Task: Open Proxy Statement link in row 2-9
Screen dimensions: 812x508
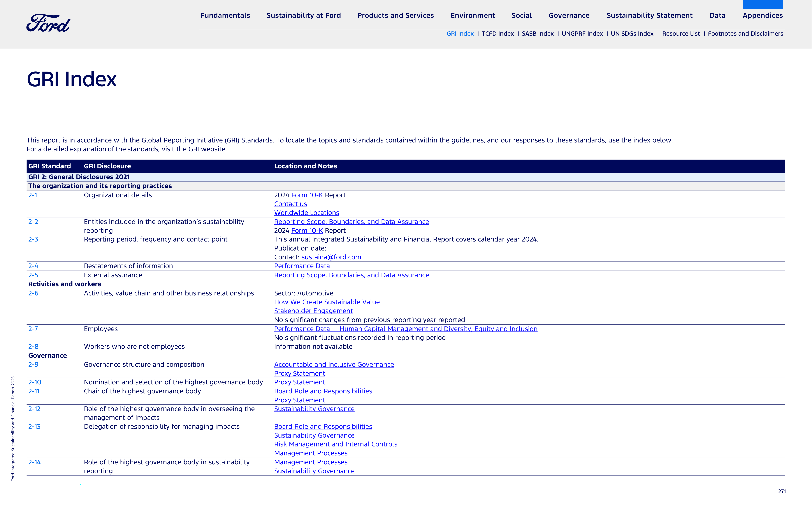Action: click(299, 374)
